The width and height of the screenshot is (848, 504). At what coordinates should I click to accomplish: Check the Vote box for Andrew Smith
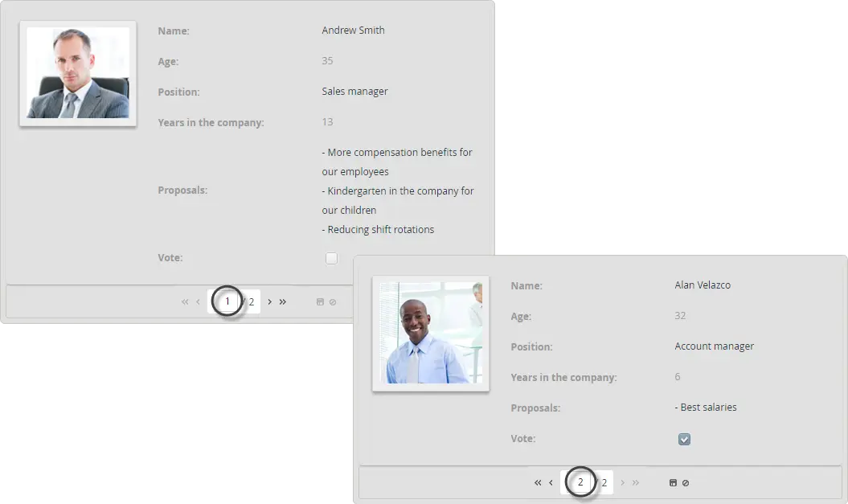point(331,259)
